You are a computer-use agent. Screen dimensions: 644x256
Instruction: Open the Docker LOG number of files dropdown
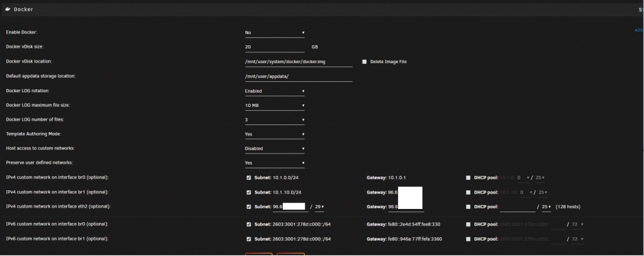coord(275,120)
